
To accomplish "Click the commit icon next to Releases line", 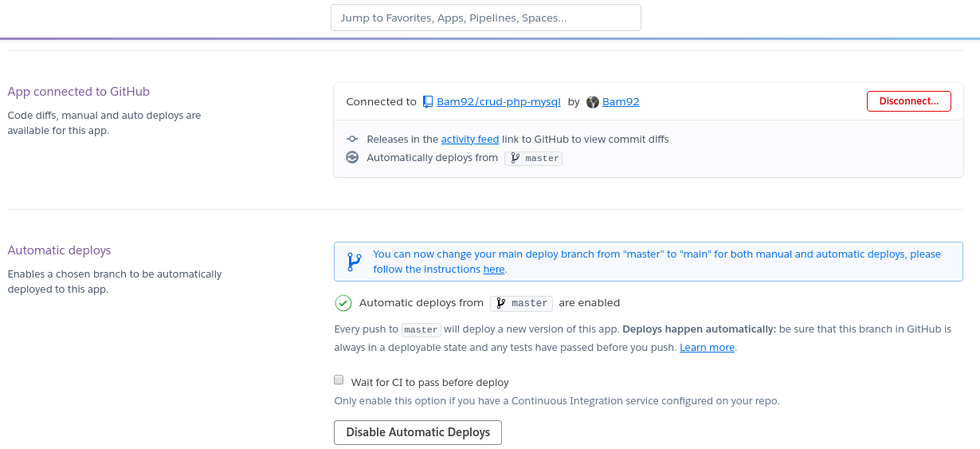I will 352,139.
